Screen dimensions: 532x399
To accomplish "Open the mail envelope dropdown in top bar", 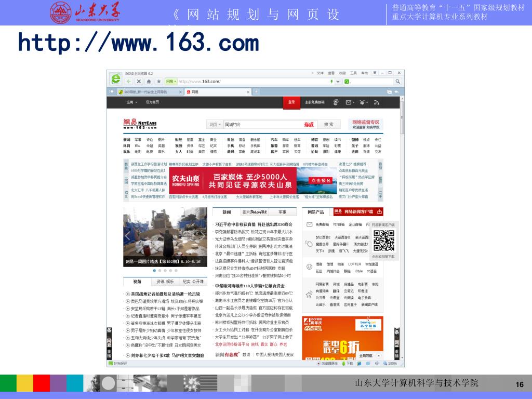I will [x=350, y=102].
